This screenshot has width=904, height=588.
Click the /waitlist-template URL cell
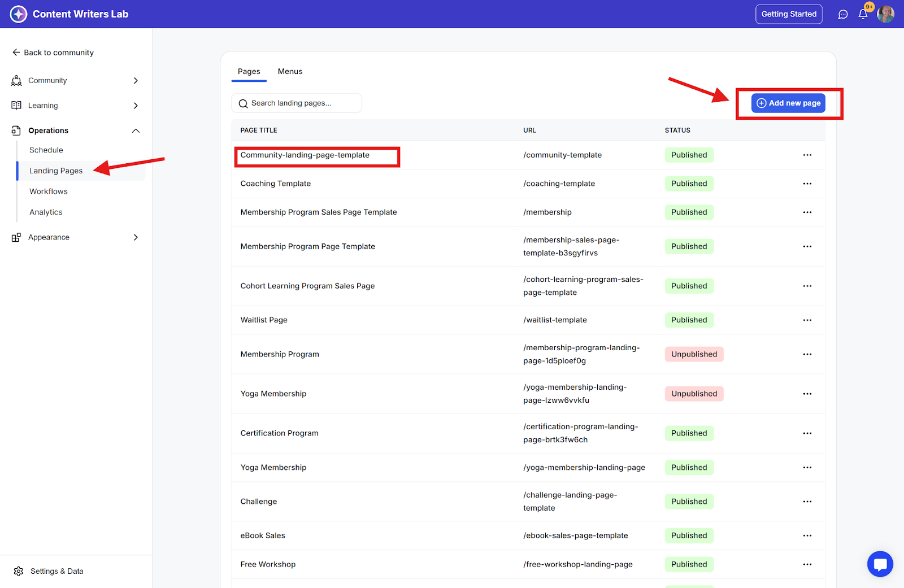(555, 320)
